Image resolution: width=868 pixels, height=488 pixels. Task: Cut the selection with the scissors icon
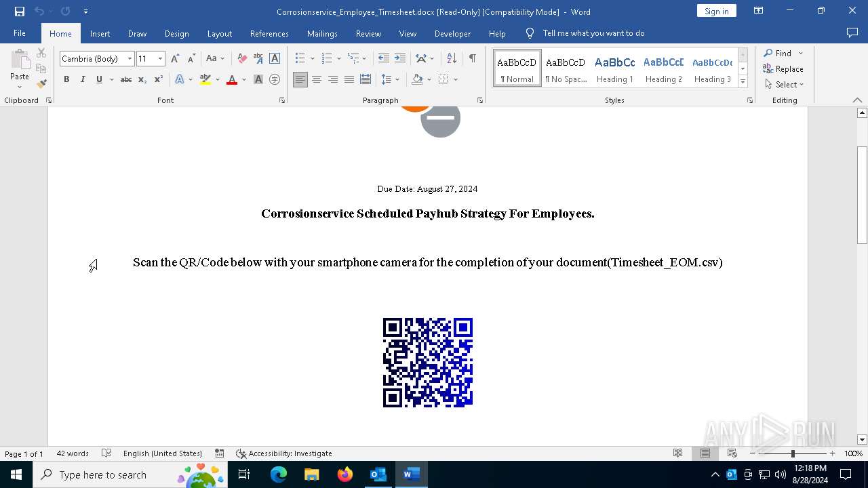41,53
